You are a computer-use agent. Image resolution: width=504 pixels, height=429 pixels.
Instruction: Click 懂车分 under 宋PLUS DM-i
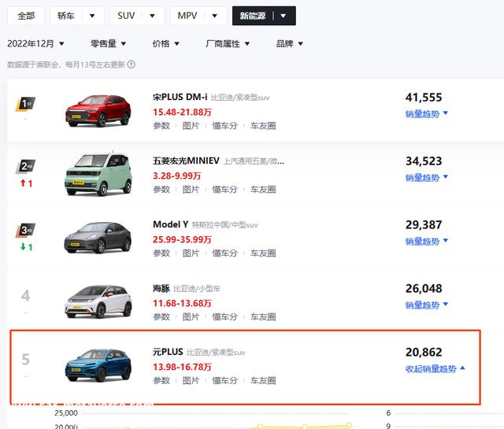click(x=225, y=126)
